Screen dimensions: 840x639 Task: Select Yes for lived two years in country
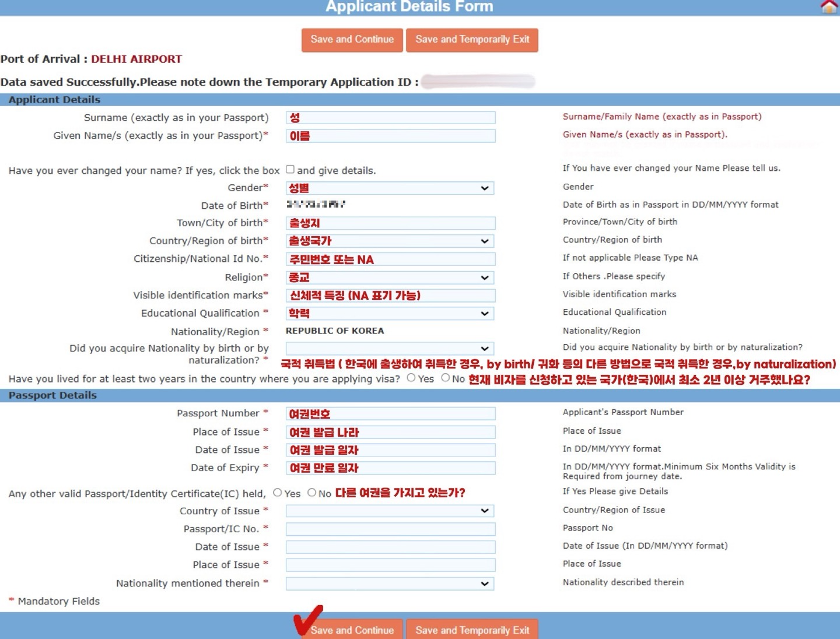coord(411,378)
